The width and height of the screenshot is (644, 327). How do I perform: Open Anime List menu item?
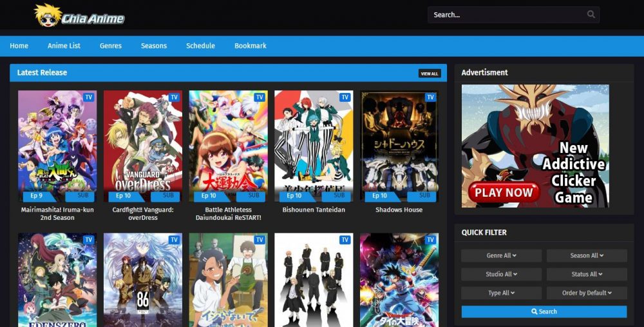(64, 46)
